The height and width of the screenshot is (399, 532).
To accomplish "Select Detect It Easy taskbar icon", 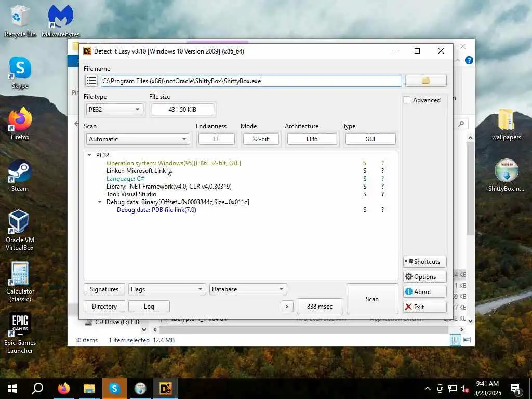I will [165, 389].
